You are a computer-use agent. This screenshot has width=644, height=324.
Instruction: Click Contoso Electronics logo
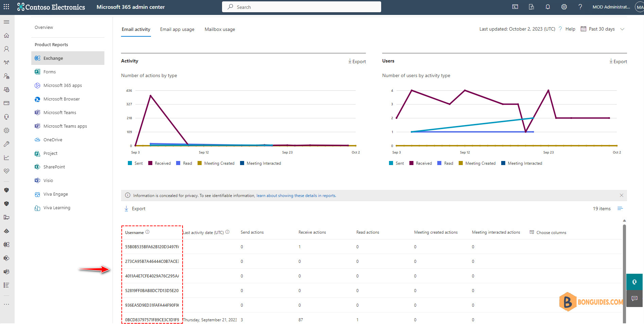(51, 7)
